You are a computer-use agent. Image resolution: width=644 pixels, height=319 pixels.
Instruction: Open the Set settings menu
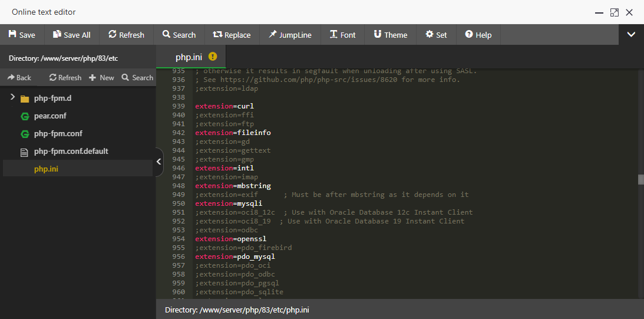pos(436,35)
